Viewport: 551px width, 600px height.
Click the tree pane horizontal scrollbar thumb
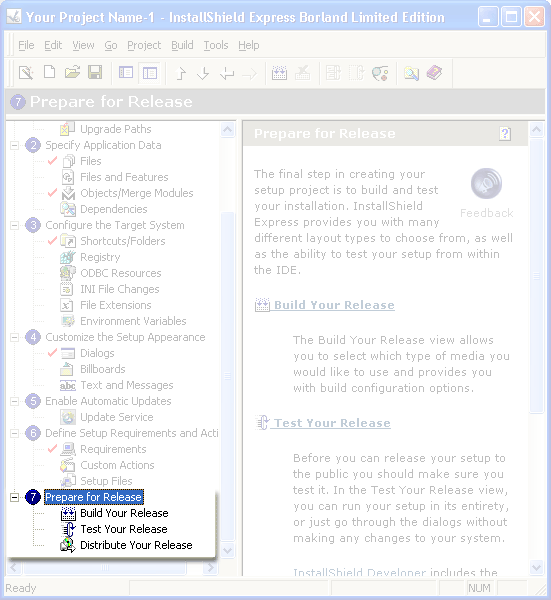point(105,567)
